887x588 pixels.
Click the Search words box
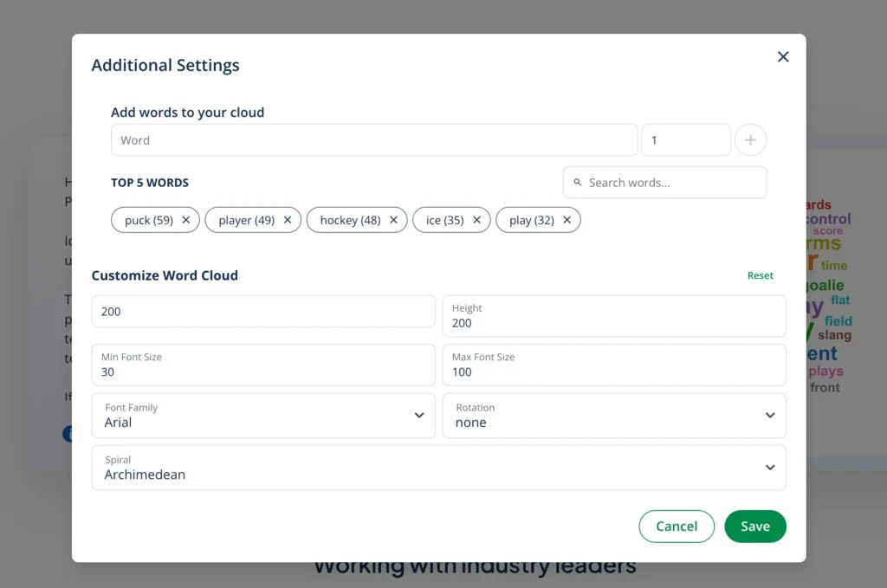pos(671,183)
